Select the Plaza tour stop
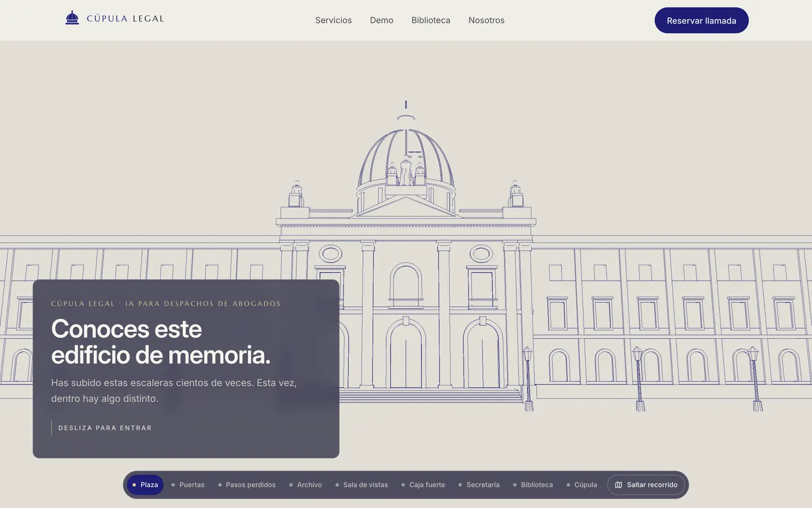The image size is (812, 508). point(145,485)
